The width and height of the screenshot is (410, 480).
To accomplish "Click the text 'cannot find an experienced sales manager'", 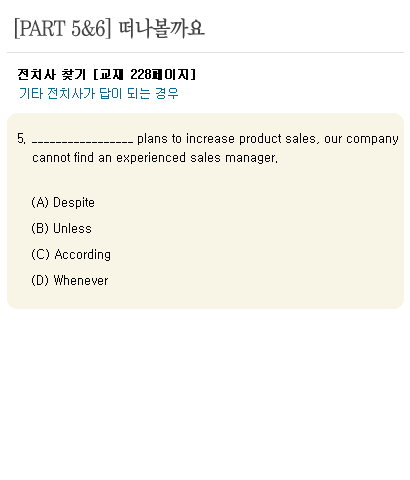I will click(x=154, y=158).
